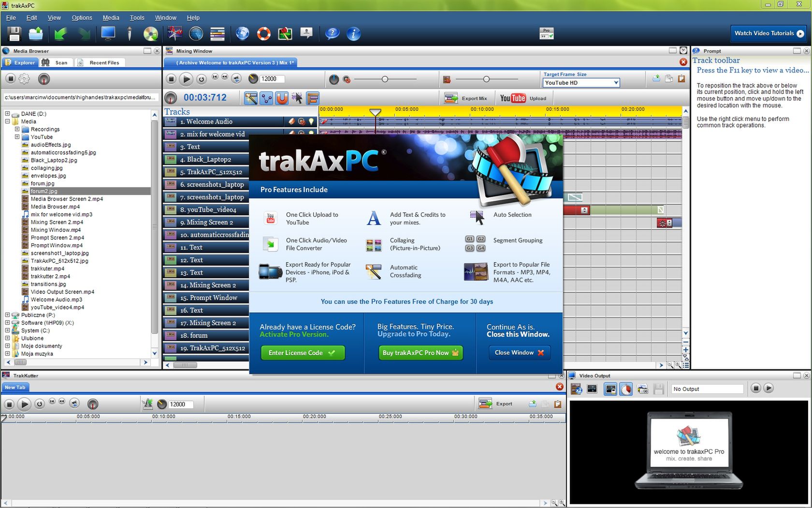812x508 pixels.
Task: Click the Enter License Code button
Action: pos(303,353)
